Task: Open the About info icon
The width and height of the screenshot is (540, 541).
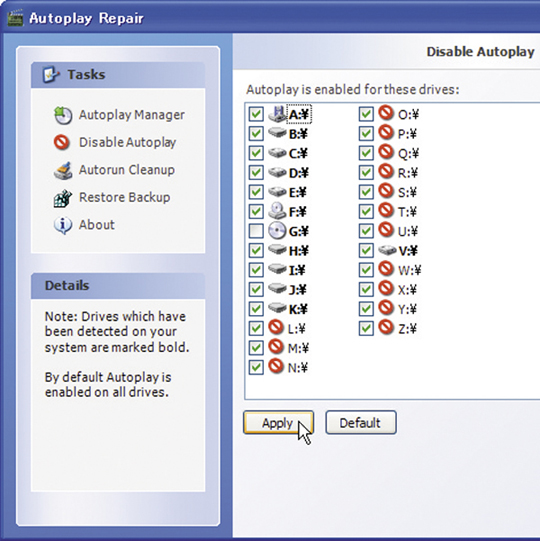Action: (x=63, y=225)
